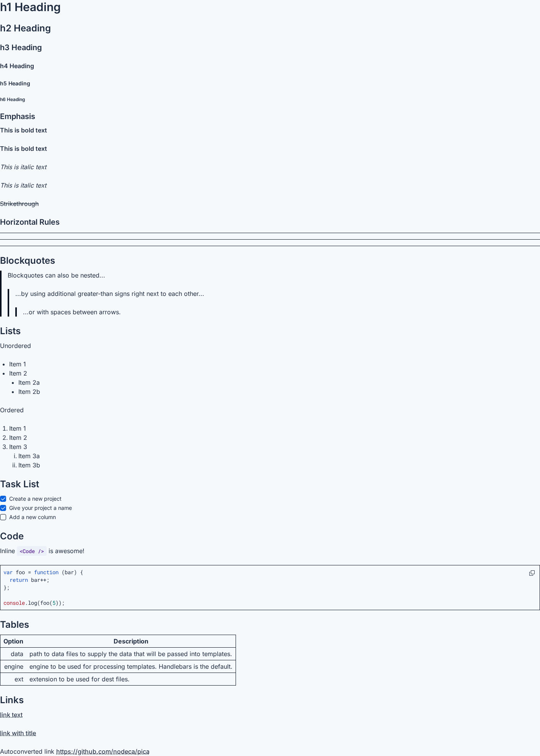The height and width of the screenshot is (756, 540).
Task: Click 'Item 3' in ordered list
Action: coord(18,447)
